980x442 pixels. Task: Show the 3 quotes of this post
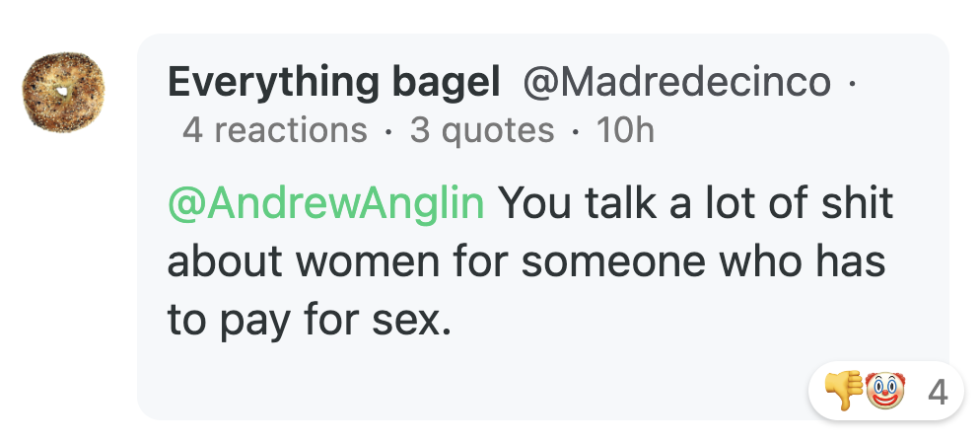pyautogui.click(x=482, y=129)
